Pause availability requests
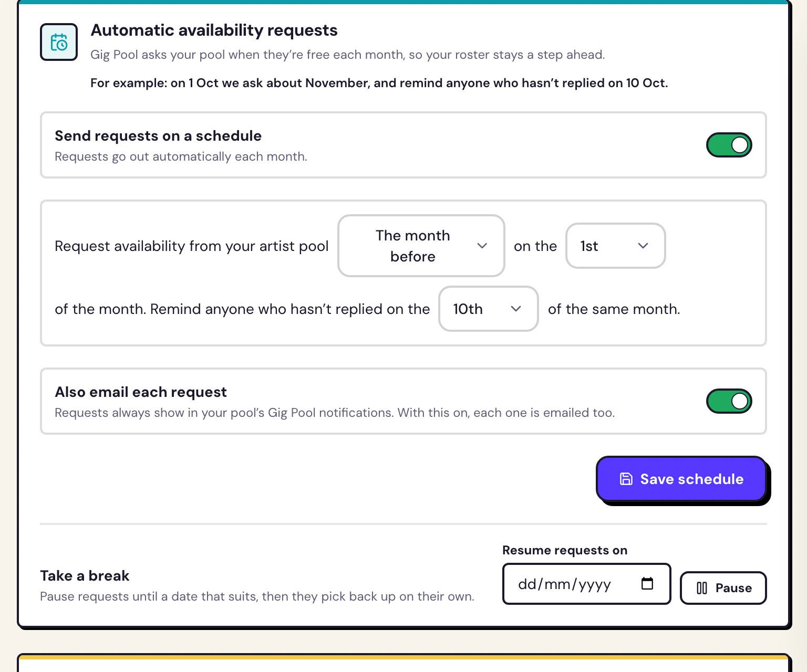The image size is (807, 672). pos(723,588)
